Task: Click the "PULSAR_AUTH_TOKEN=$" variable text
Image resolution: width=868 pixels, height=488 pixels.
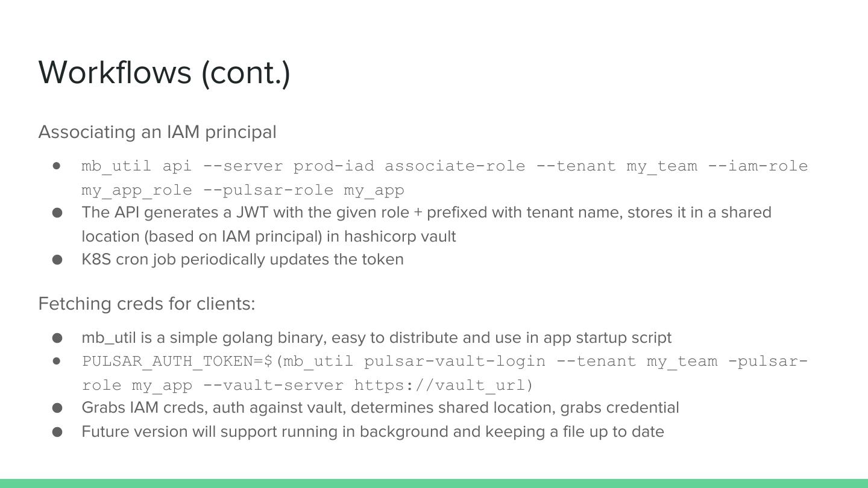Action: click(x=178, y=361)
